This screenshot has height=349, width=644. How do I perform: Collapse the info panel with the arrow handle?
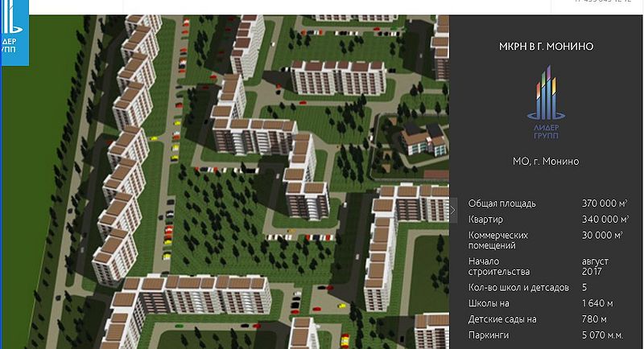point(452,210)
